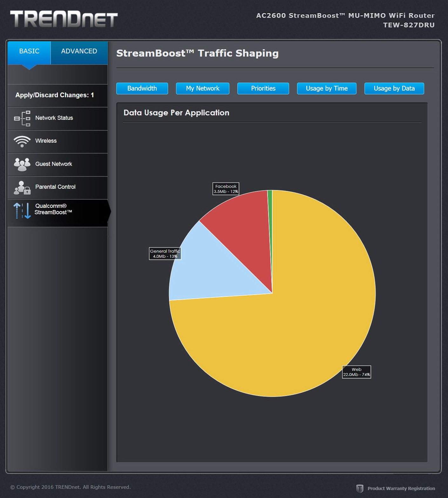Open the Guest Network menu item

[x=58, y=165]
